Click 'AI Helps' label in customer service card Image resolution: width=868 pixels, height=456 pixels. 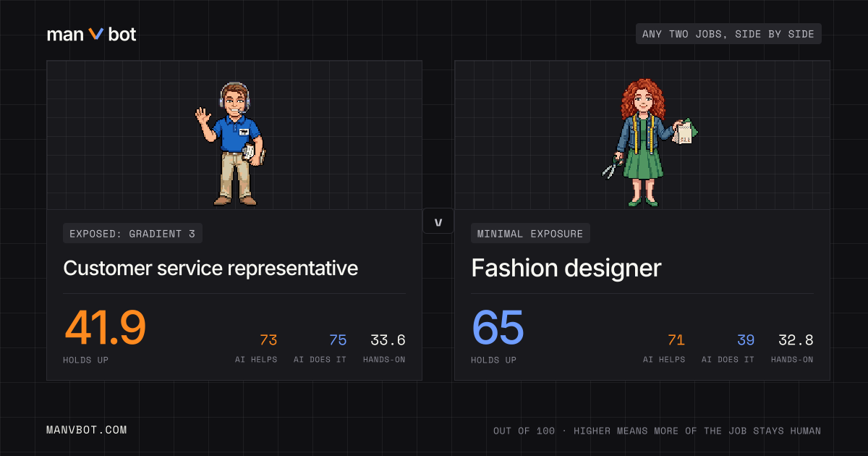256,360
